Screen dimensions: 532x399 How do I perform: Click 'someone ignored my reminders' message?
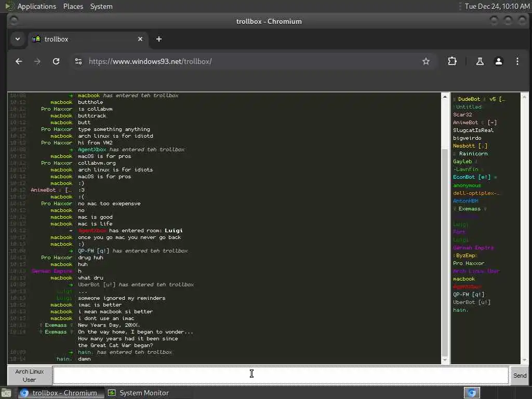click(x=122, y=298)
